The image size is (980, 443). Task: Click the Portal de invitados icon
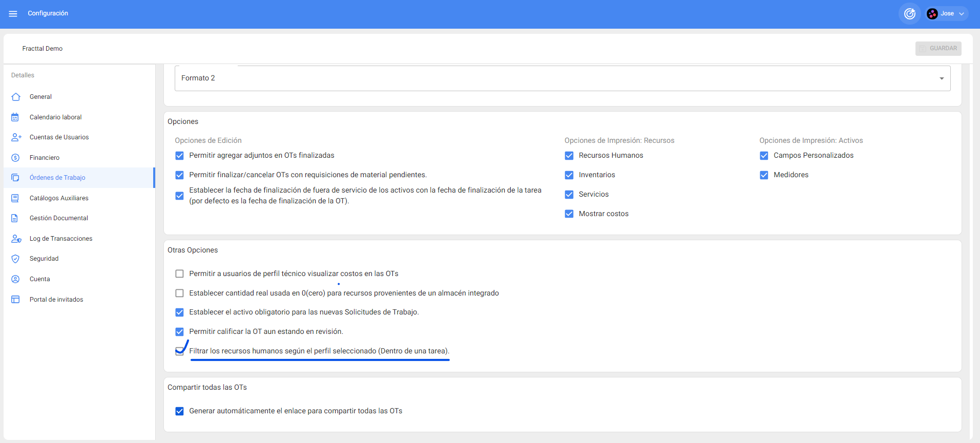pyautogui.click(x=15, y=300)
